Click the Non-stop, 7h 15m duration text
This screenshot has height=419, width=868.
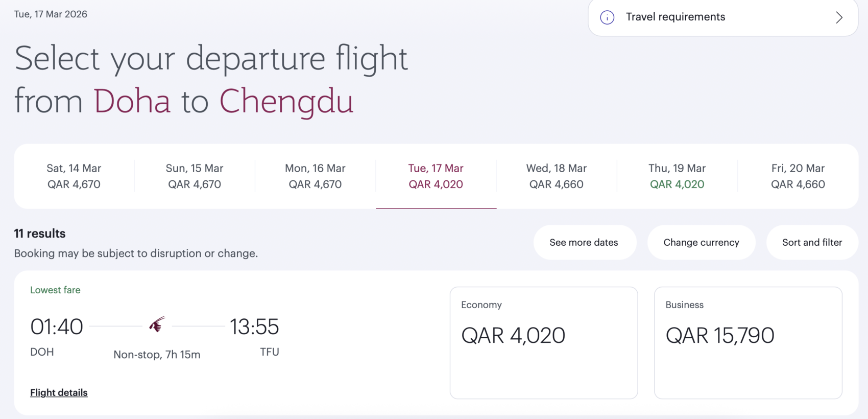pos(157,355)
